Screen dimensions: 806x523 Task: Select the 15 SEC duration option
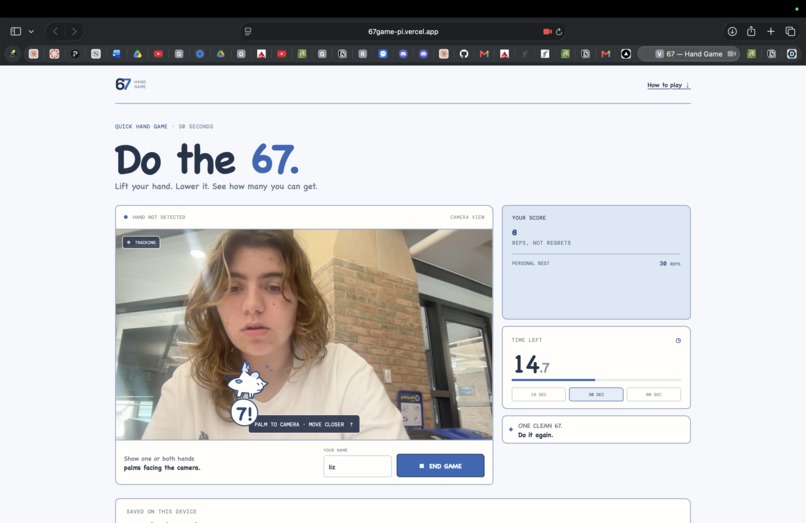coord(539,394)
